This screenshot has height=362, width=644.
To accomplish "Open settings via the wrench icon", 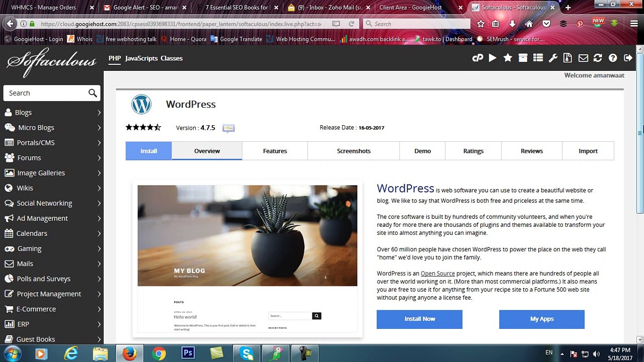I will [x=553, y=58].
